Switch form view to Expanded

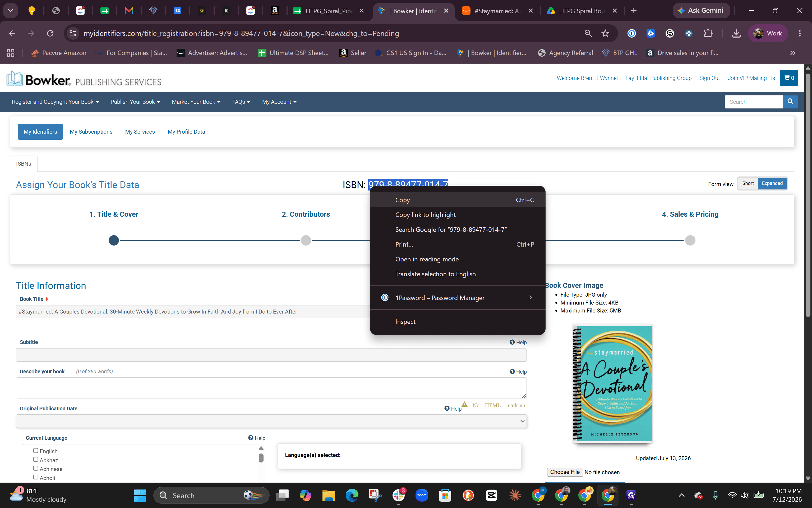click(772, 183)
